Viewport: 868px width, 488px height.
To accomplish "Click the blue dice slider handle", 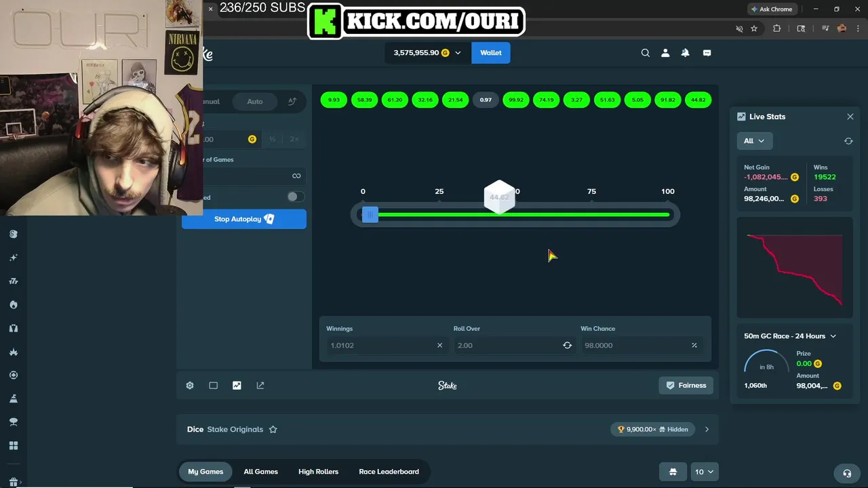I will [x=370, y=215].
